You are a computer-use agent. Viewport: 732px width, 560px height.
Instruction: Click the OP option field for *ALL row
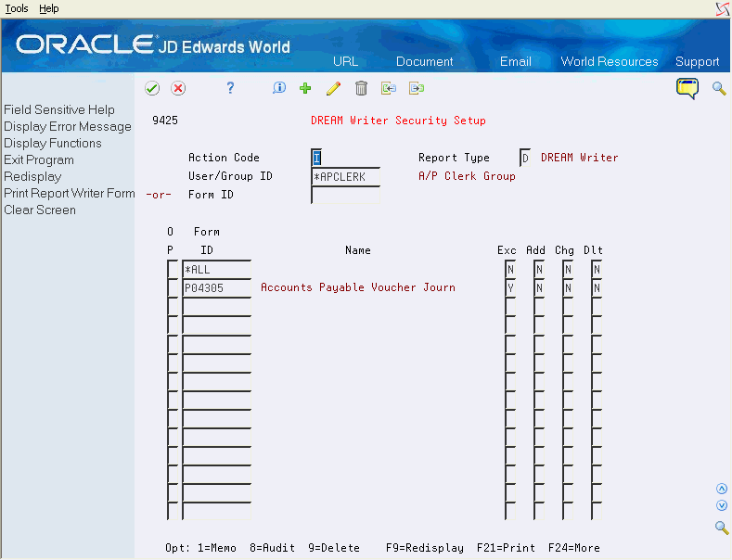(x=173, y=269)
